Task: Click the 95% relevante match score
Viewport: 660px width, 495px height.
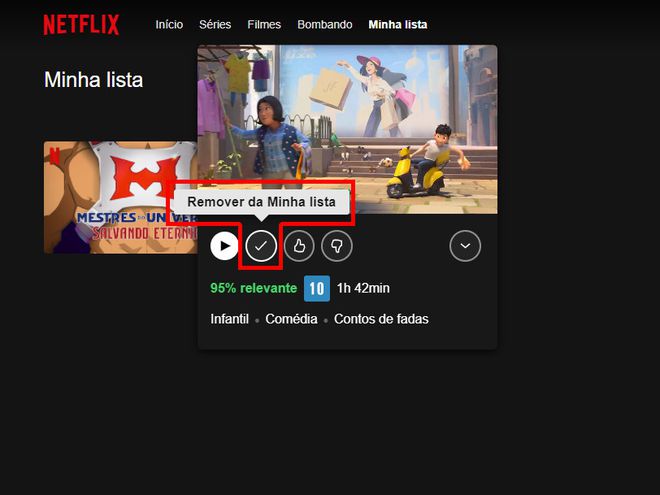Action: 253,288
